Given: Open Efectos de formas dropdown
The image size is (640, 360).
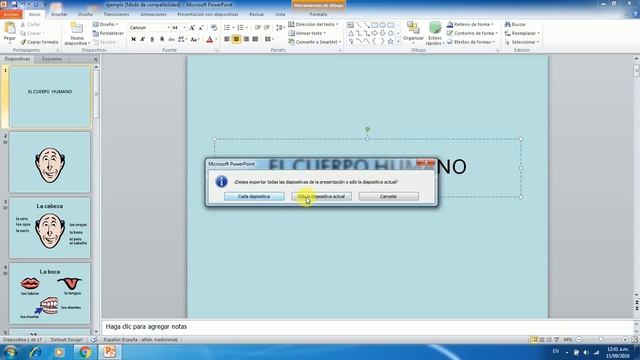Looking at the screenshot, I should pos(471,42).
